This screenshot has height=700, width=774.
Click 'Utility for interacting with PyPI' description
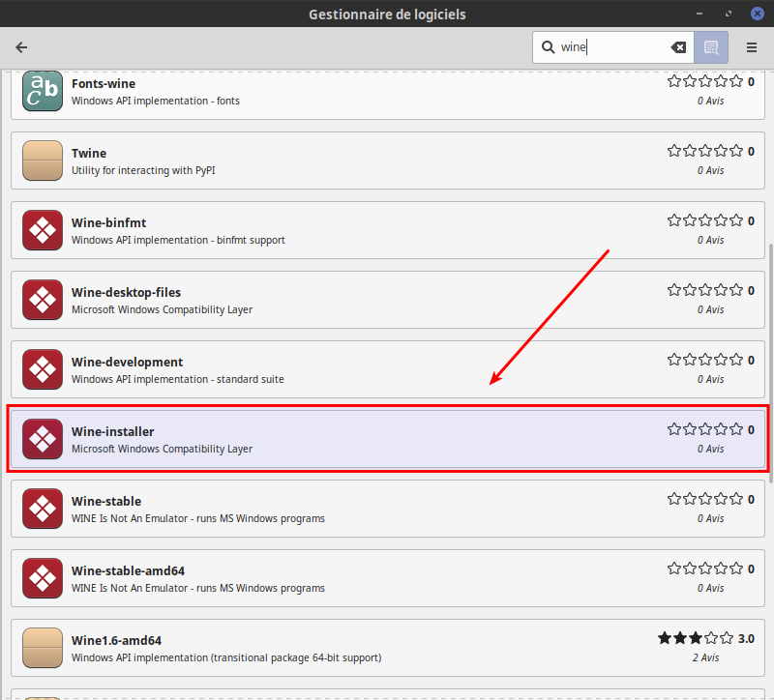[x=143, y=171]
